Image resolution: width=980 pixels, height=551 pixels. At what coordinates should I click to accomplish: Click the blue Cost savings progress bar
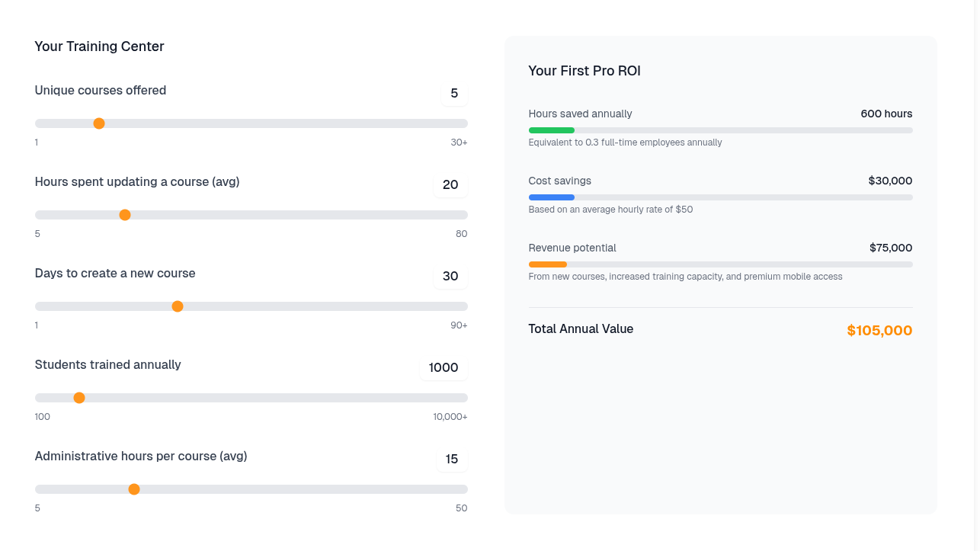(552, 197)
